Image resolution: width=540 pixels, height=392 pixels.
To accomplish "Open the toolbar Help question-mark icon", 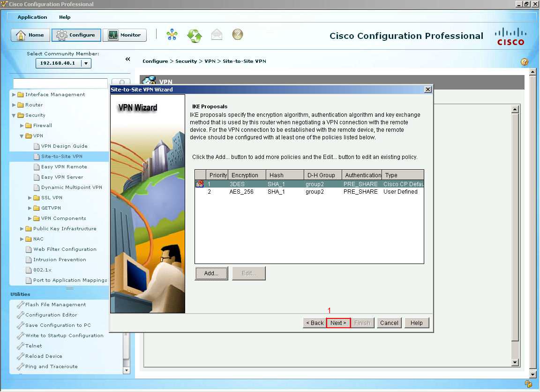I will [x=238, y=34].
